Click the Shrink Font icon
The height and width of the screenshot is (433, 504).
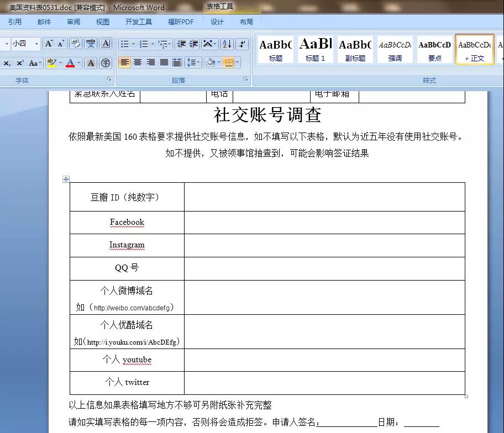(61, 44)
